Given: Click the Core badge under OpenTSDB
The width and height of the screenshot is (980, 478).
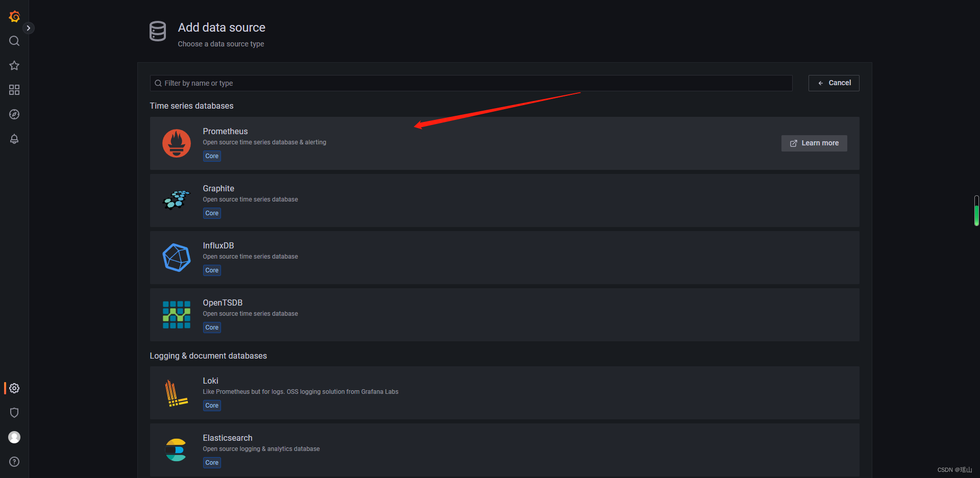Looking at the screenshot, I should tap(212, 328).
